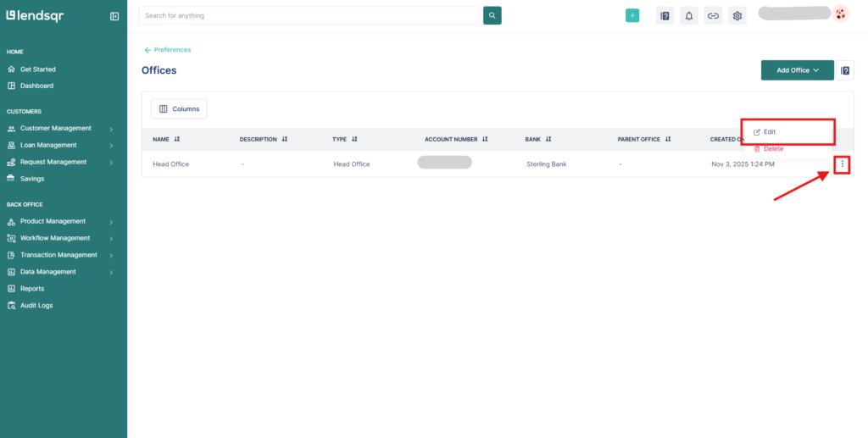Sort table by Name column
This screenshot has height=438, width=868.
pos(177,139)
